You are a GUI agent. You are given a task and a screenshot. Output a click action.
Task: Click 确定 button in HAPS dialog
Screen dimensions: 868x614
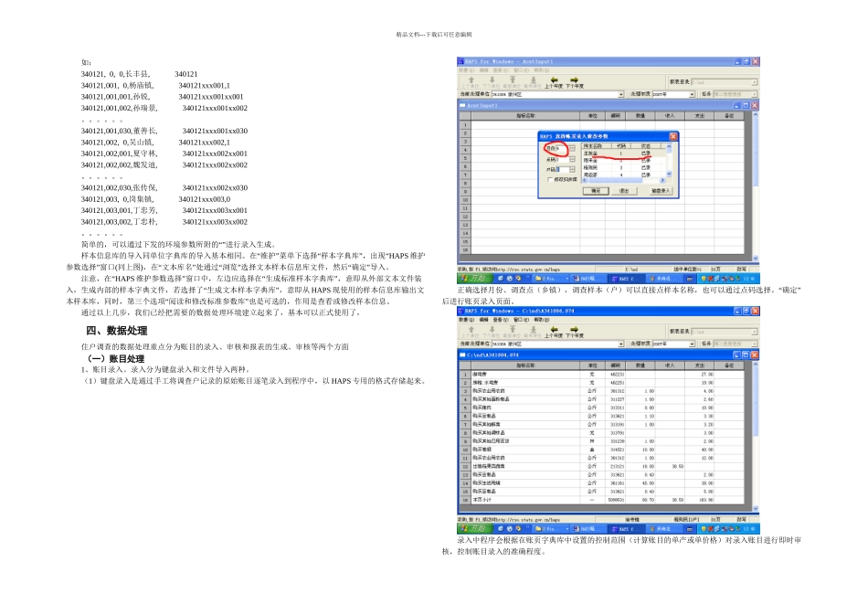click(x=596, y=190)
